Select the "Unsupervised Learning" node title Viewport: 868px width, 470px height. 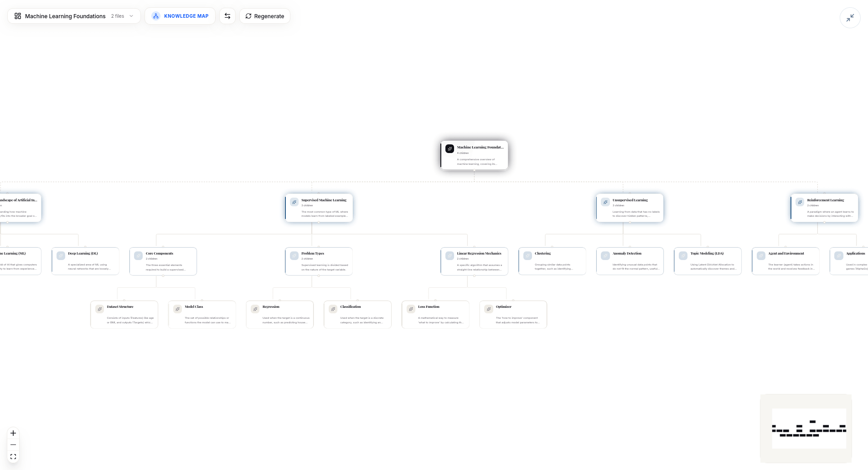point(630,200)
